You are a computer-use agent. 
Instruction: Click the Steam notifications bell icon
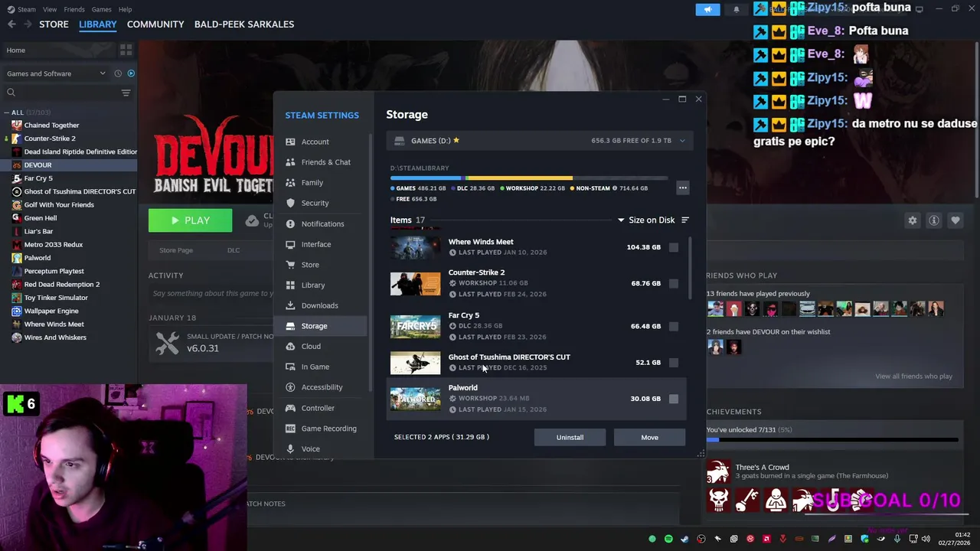(737, 9)
